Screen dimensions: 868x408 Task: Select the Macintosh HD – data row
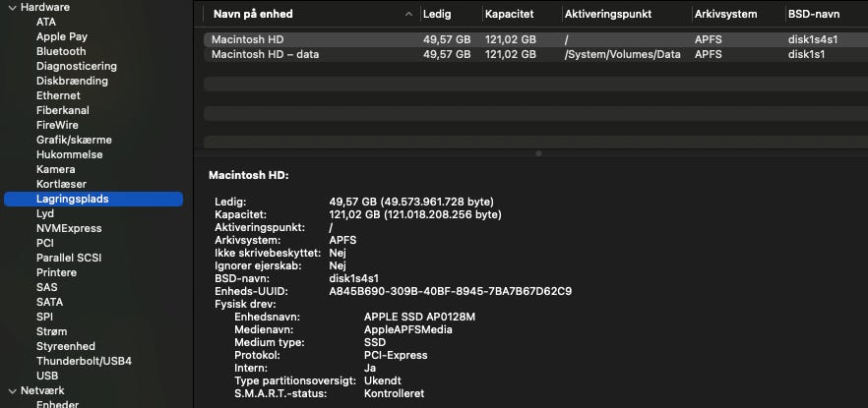coord(535,54)
